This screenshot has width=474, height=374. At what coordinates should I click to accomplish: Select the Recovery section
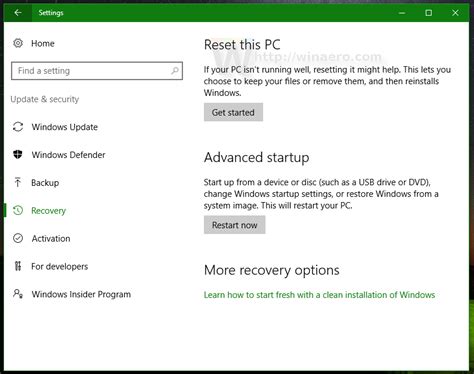click(49, 211)
